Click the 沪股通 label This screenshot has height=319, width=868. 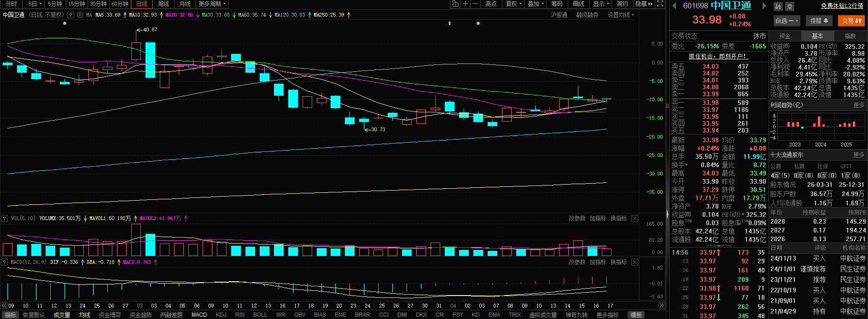(x=559, y=15)
